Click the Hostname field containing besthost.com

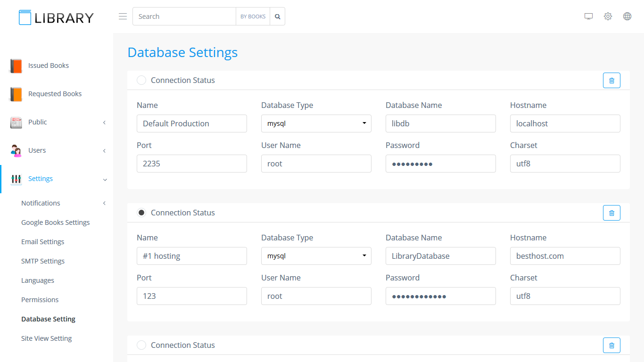pyautogui.click(x=565, y=256)
